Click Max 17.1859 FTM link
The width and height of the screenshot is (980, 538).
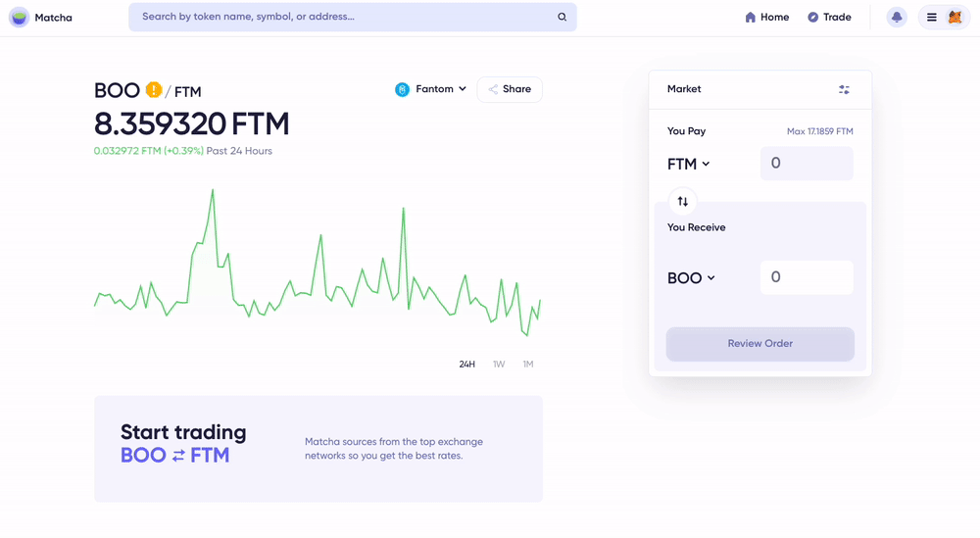819,131
